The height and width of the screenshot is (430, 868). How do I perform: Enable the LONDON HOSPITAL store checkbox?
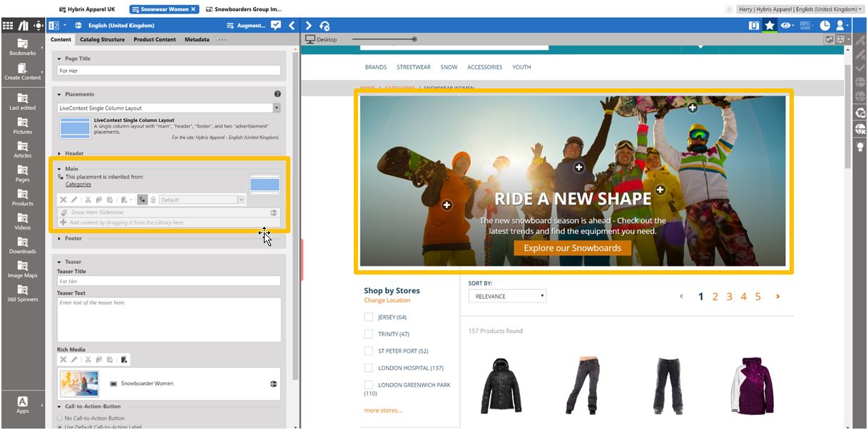click(x=368, y=367)
